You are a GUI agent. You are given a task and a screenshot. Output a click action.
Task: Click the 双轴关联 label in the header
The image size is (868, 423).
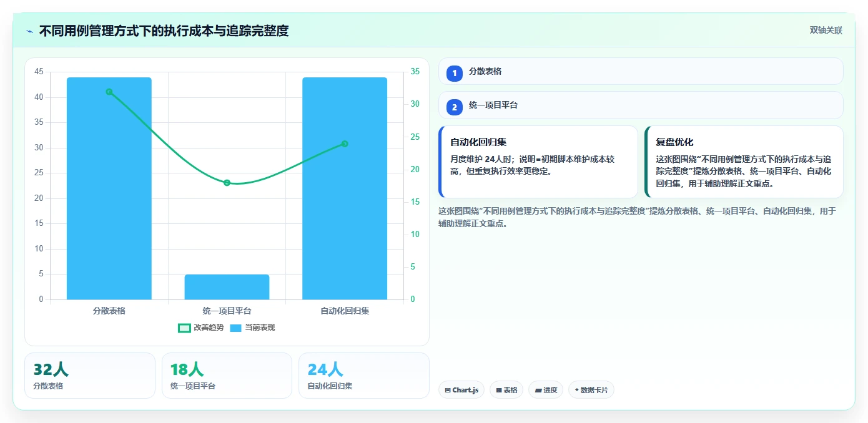pyautogui.click(x=826, y=31)
